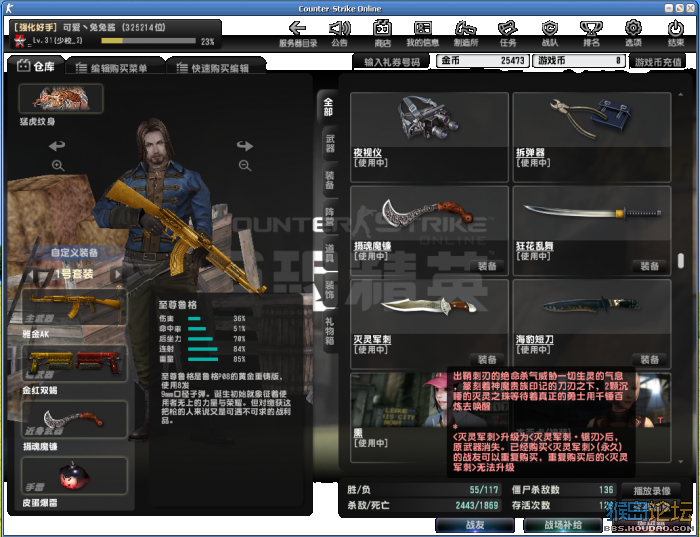Click the player rank star badge
This screenshot has width=700, height=537.
pos(20,41)
